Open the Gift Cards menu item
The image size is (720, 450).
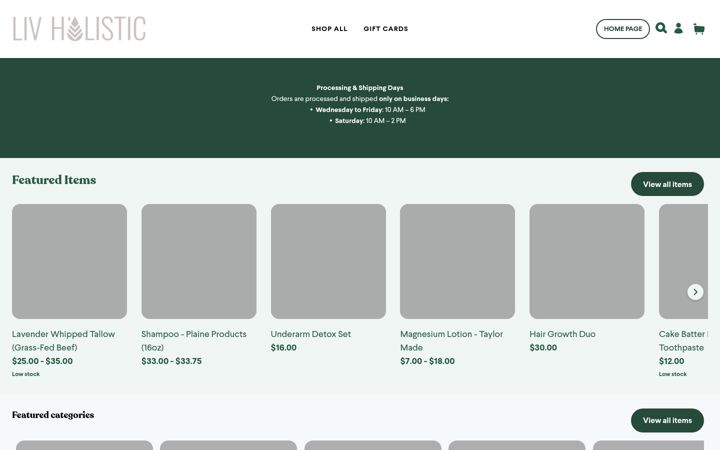click(x=386, y=29)
